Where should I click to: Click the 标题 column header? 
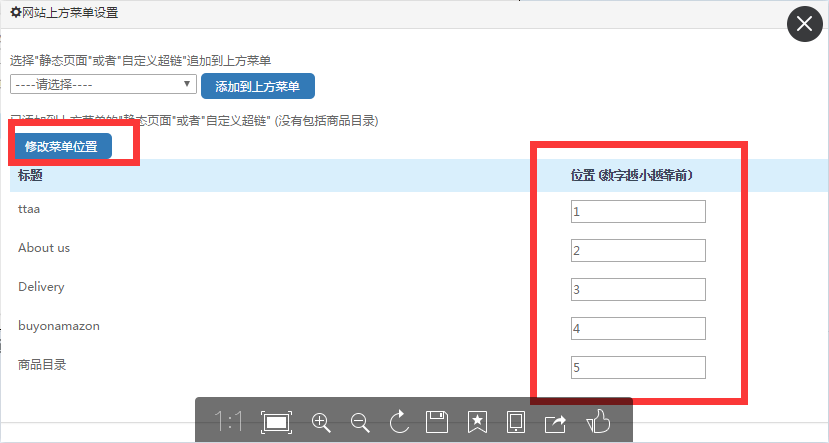click(30, 175)
